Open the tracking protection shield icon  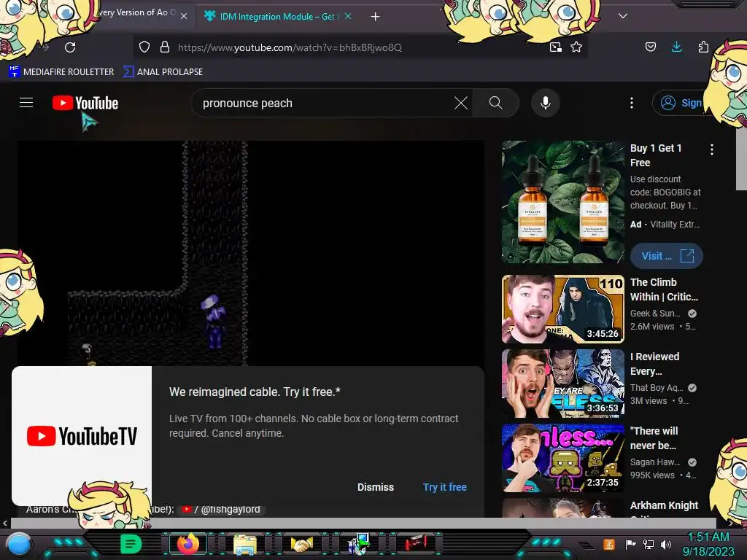(x=144, y=47)
